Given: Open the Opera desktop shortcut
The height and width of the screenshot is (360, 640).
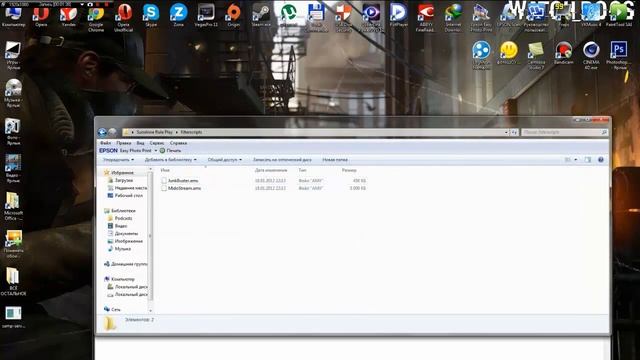Looking at the screenshot, I should (41, 16).
